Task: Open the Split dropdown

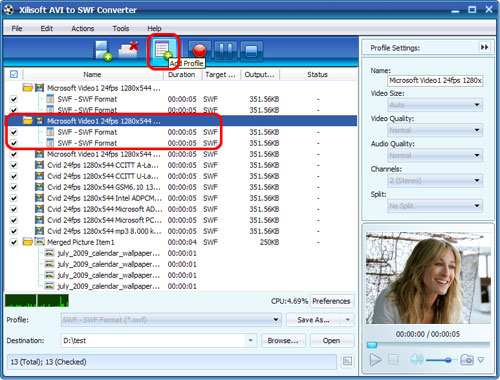Action: click(435, 206)
